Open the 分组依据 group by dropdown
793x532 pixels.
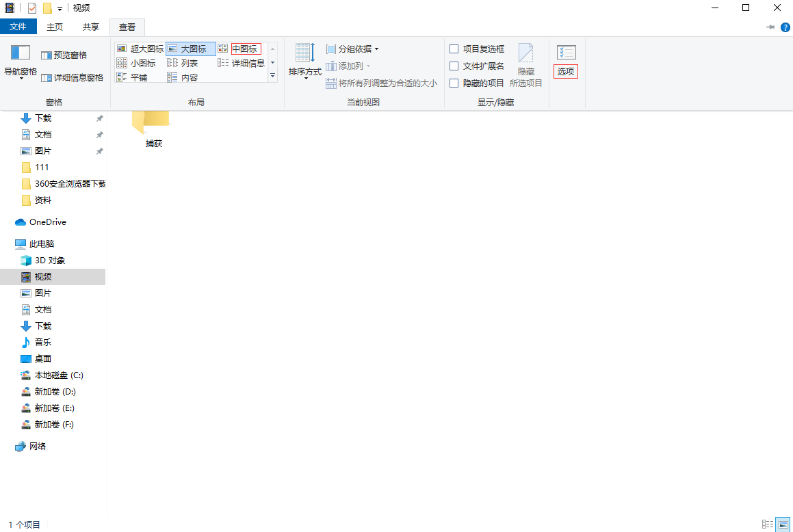click(x=352, y=49)
